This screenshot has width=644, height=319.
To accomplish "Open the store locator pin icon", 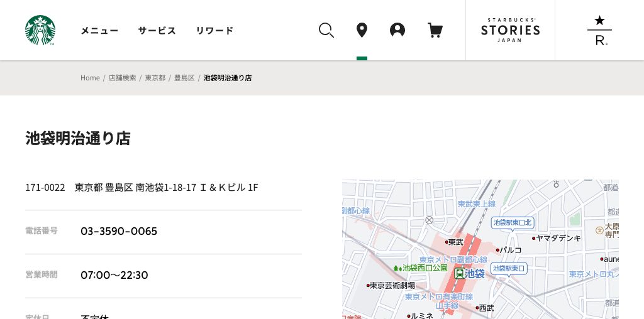I will tap(362, 30).
